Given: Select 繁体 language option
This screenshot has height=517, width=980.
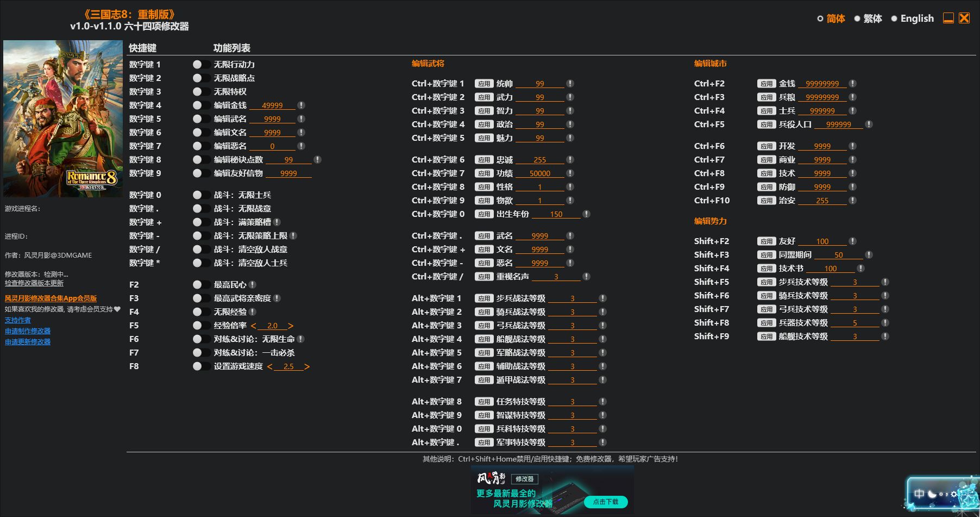Looking at the screenshot, I should click(868, 18).
